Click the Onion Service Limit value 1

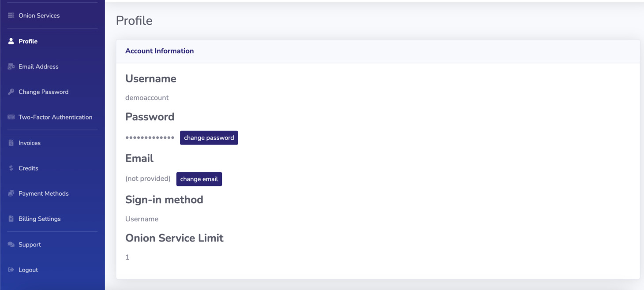127,257
